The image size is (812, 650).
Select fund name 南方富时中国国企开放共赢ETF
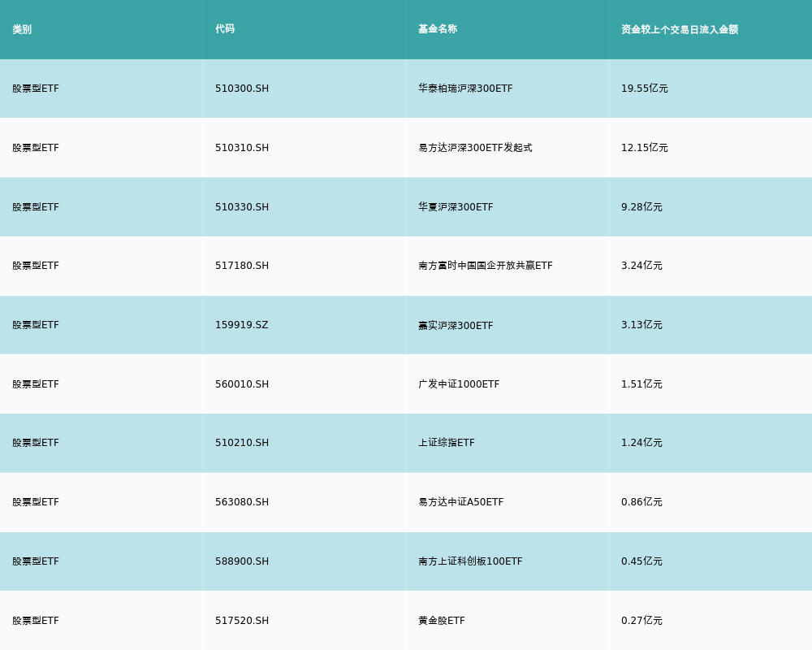coord(486,266)
